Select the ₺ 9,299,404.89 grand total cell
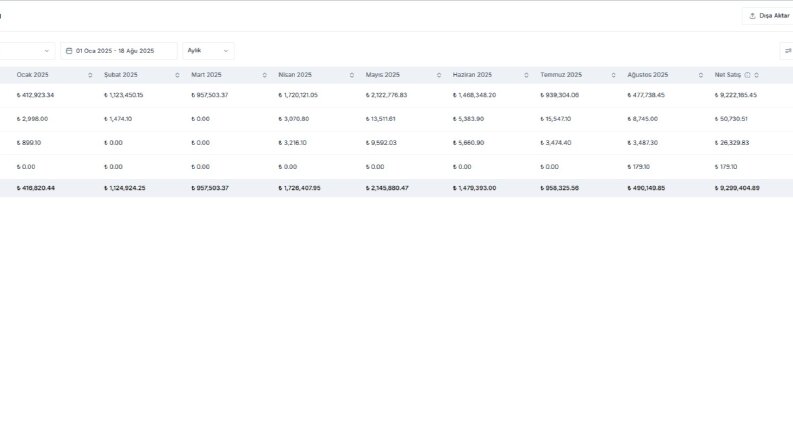The image size is (793, 446). [x=737, y=188]
